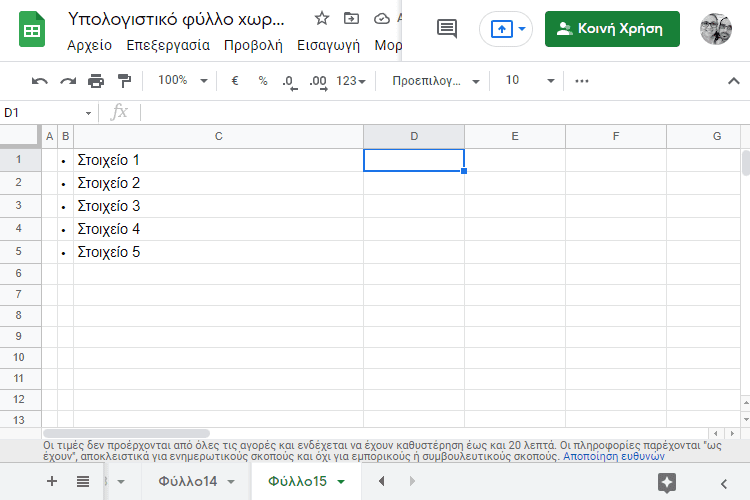Viewport: 750px width, 500px height.
Task: Open the account profile picture
Action: pos(716,29)
